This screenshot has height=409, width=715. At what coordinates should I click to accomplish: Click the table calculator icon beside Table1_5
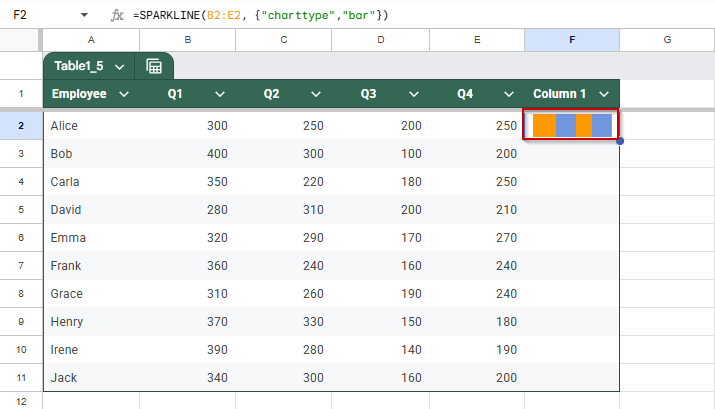(154, 67)
